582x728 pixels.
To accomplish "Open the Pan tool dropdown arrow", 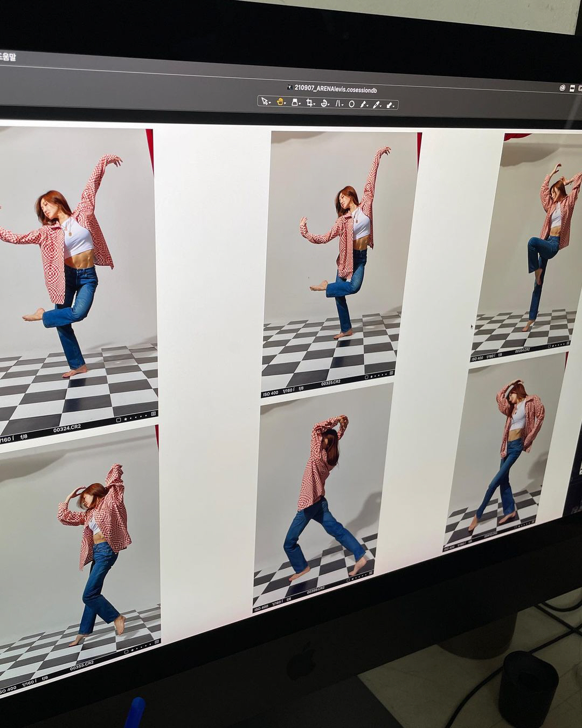I will pos(285,103).
